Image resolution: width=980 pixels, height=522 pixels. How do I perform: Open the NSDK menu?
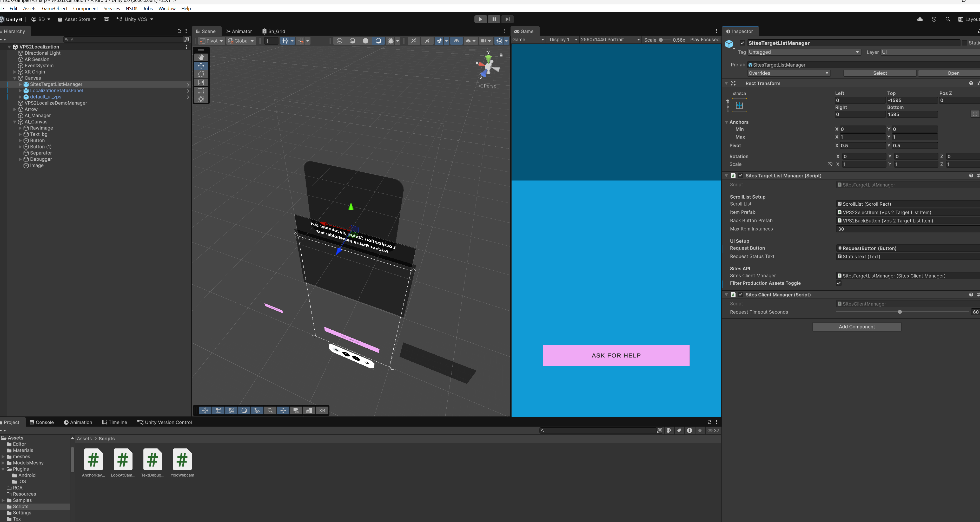coord(132,8)
